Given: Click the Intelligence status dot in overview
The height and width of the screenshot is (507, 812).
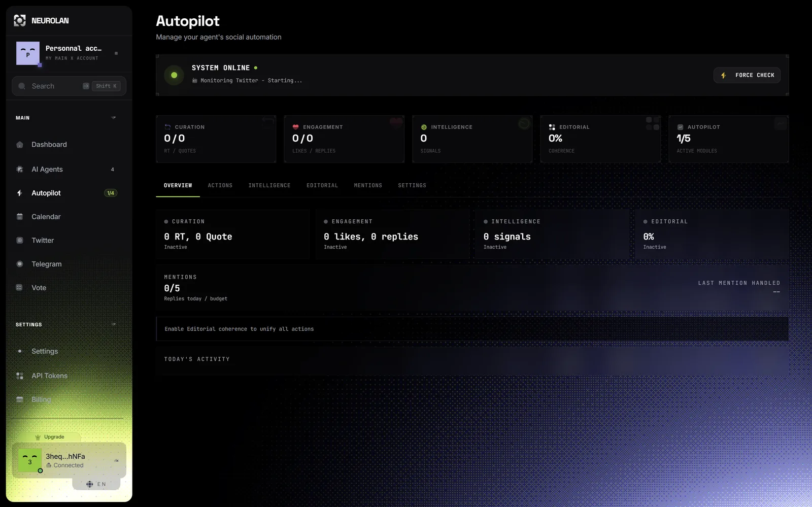Looking at the screenshot, I should tap(486, 222).
